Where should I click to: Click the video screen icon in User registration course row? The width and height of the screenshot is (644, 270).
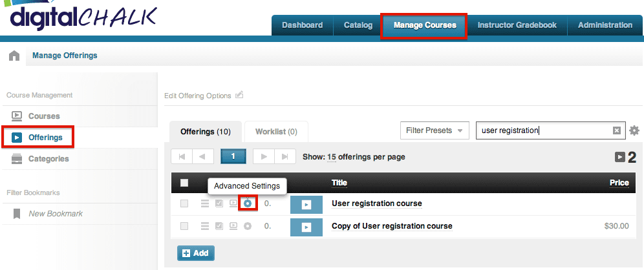coord(233,203)
